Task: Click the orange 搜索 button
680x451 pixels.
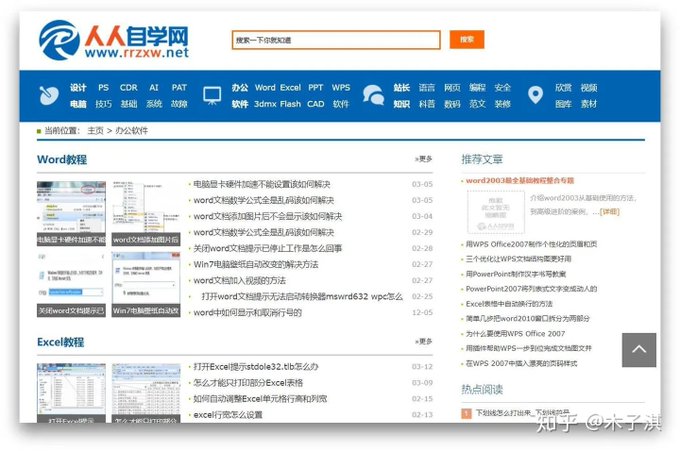Action: click(467, 39)
